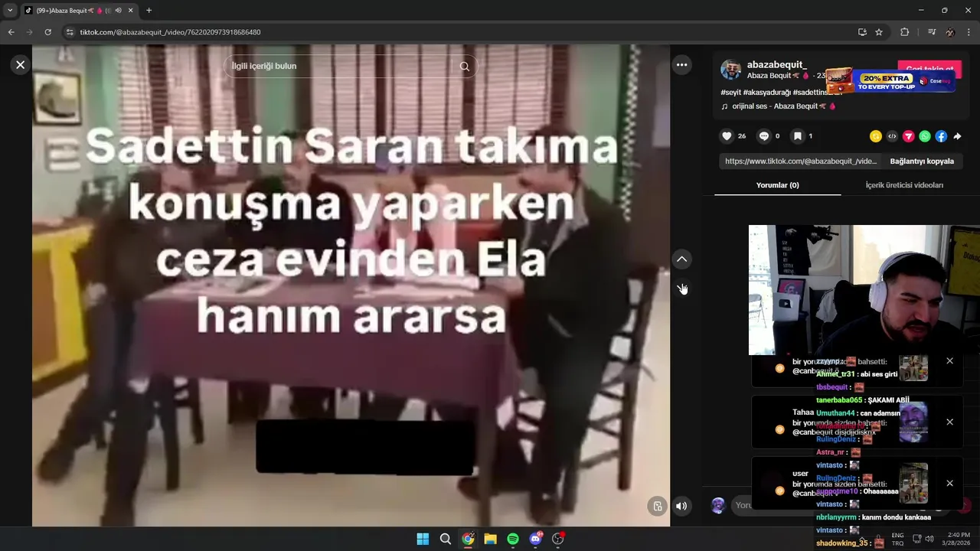Go back in Chrome browser
The width and height of the screenshot is (980, 551).
tap(11, 32)
